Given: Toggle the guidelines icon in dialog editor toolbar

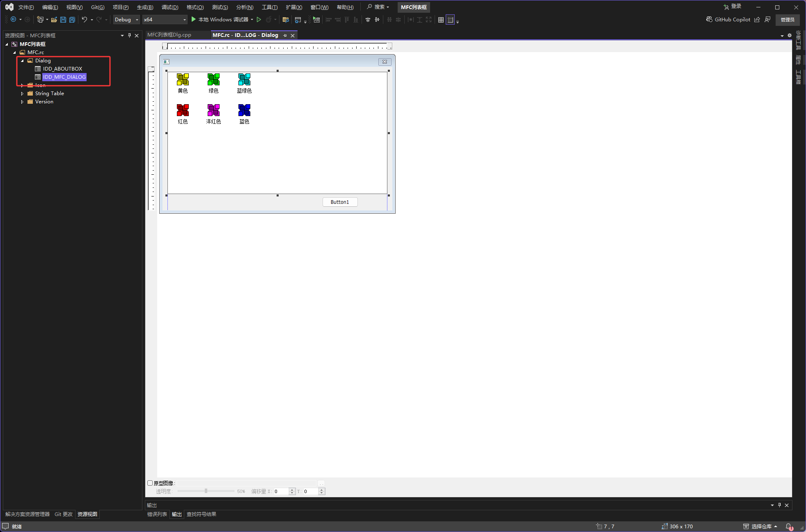Looking at the screenshot, I should click(x=450, y=20).
